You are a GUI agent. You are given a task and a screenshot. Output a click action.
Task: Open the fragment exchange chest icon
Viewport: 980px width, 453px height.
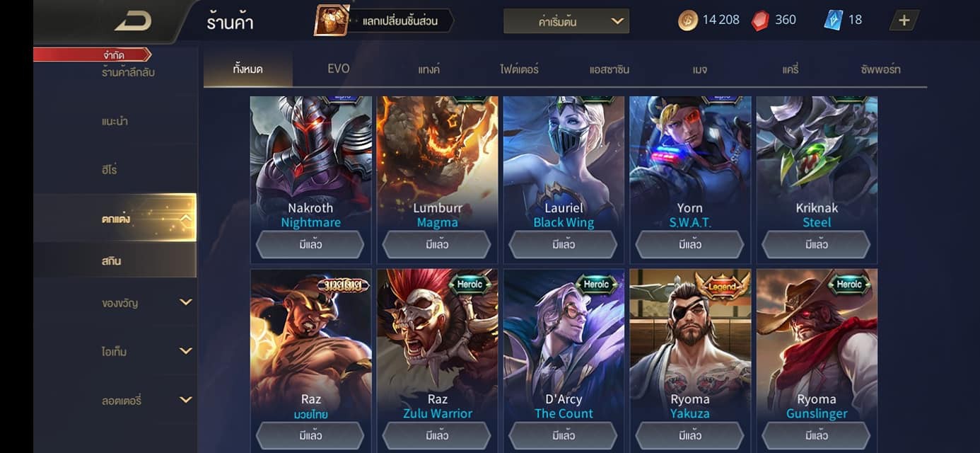(x=332, y=21)
